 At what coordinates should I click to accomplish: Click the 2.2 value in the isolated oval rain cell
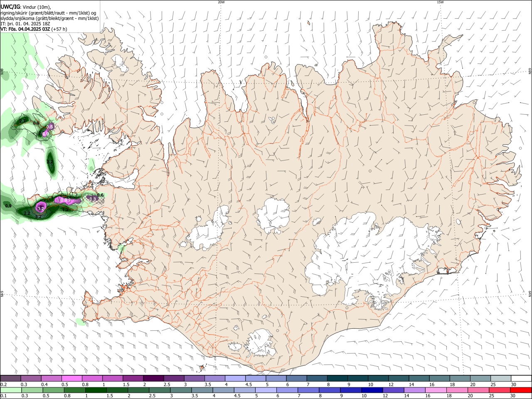[50, 162]
